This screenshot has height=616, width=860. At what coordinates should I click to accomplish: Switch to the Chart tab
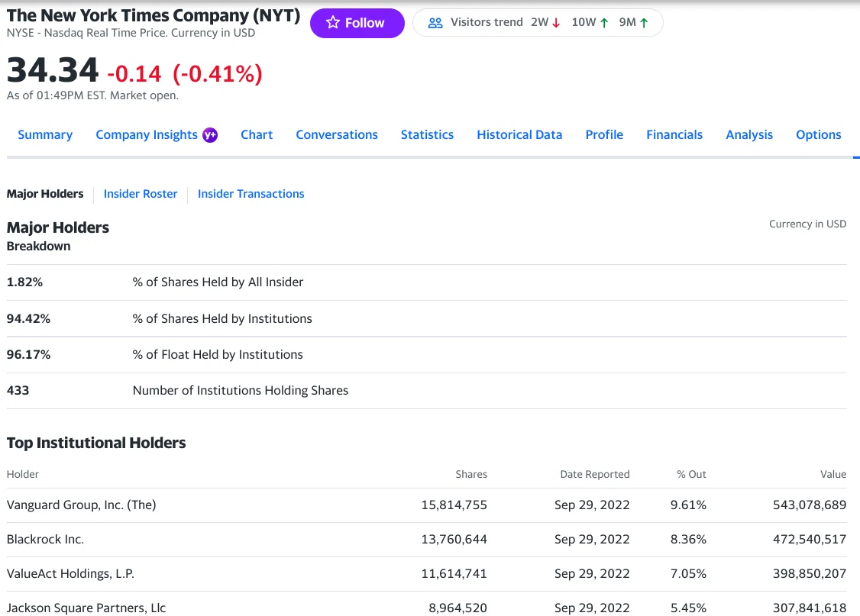pyautogui.click(x=257, y=135)
